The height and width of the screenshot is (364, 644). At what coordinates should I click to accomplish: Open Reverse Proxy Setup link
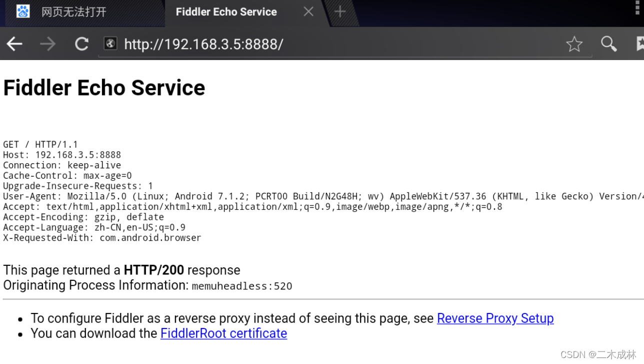pos(495,318)
